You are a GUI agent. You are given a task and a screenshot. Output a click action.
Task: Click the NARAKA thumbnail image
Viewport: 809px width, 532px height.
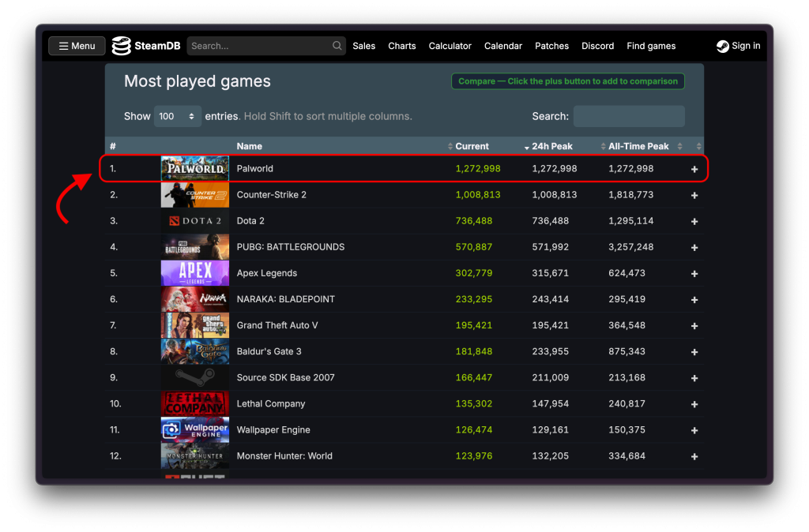[x=195, y=299]
